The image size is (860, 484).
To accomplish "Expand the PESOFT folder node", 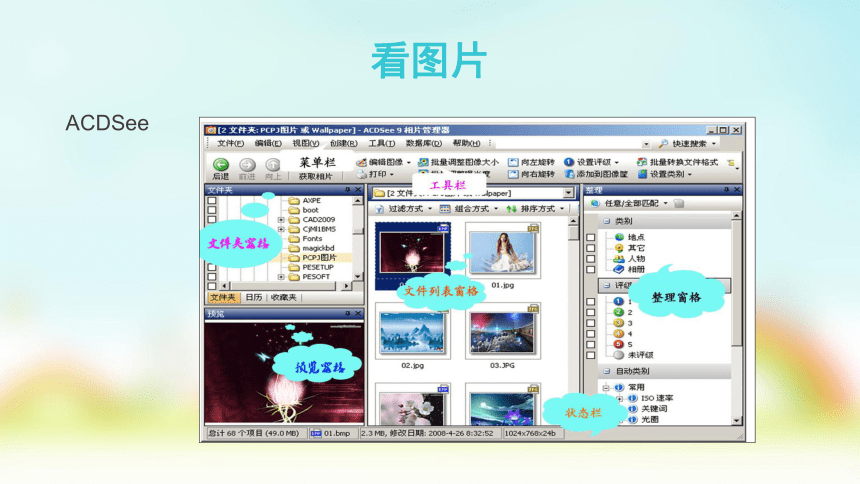I will 281,277.
